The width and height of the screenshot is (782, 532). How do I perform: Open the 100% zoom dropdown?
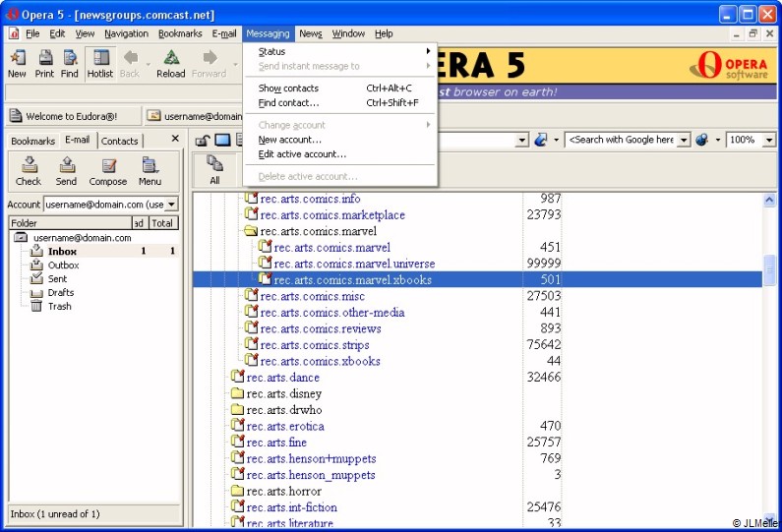click(769, 140)
